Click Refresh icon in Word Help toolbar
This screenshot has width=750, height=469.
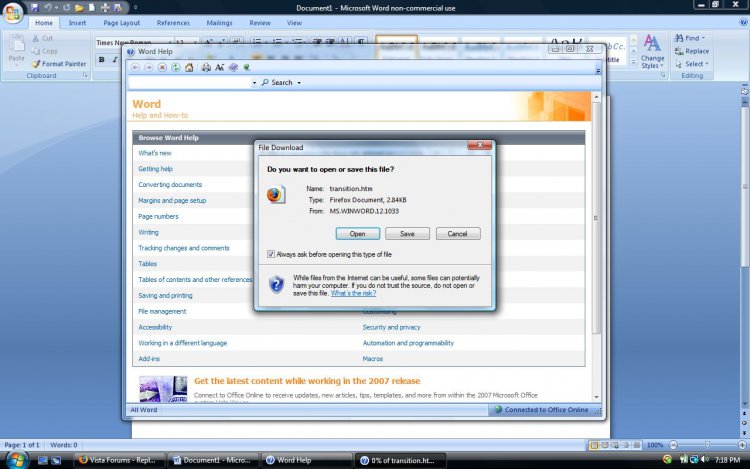click(x=176, y=67)
